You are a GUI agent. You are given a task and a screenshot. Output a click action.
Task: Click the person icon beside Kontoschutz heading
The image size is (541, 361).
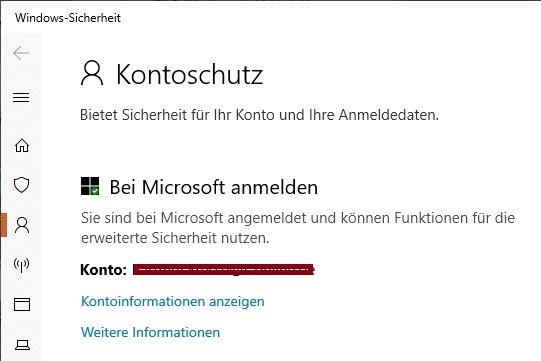[92, 73]
